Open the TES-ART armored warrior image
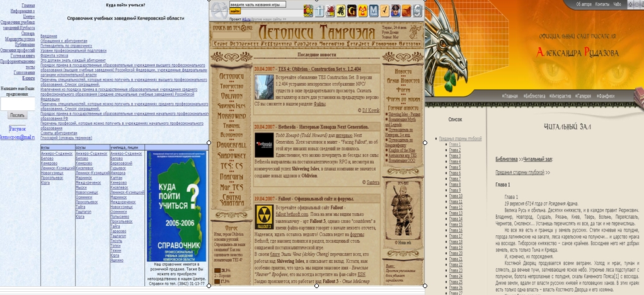This screenshot has width=644, height=295. pos(402,212)
